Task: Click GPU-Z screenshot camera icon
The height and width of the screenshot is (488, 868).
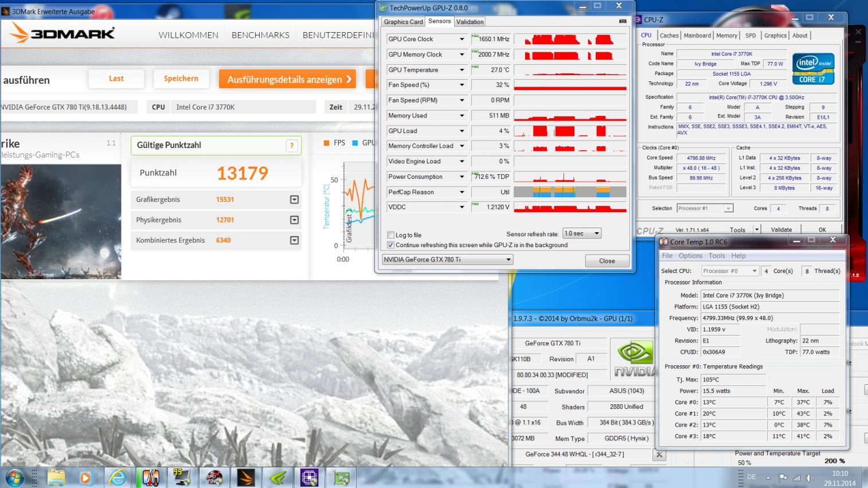Action: pos(623,21)
